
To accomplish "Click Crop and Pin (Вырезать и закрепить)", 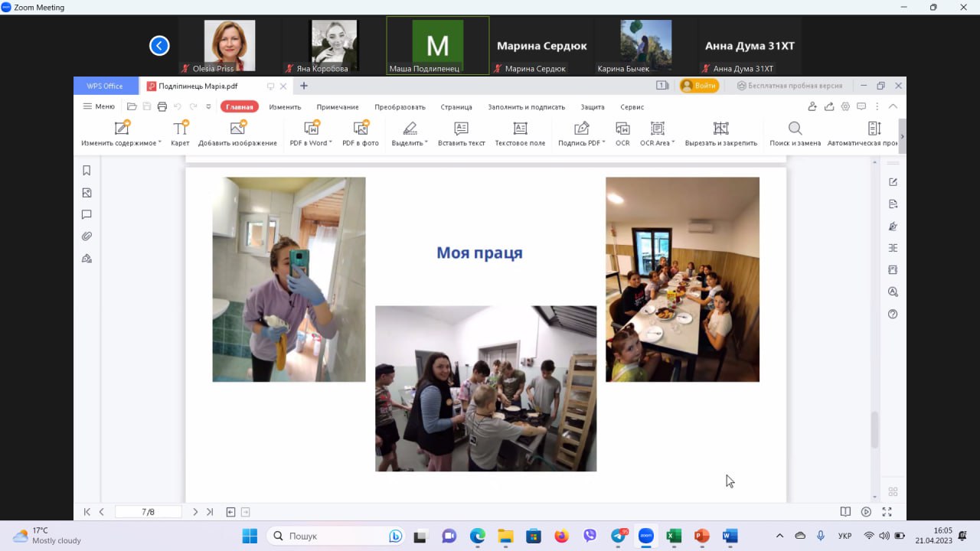I will click(x=720, y=133).
